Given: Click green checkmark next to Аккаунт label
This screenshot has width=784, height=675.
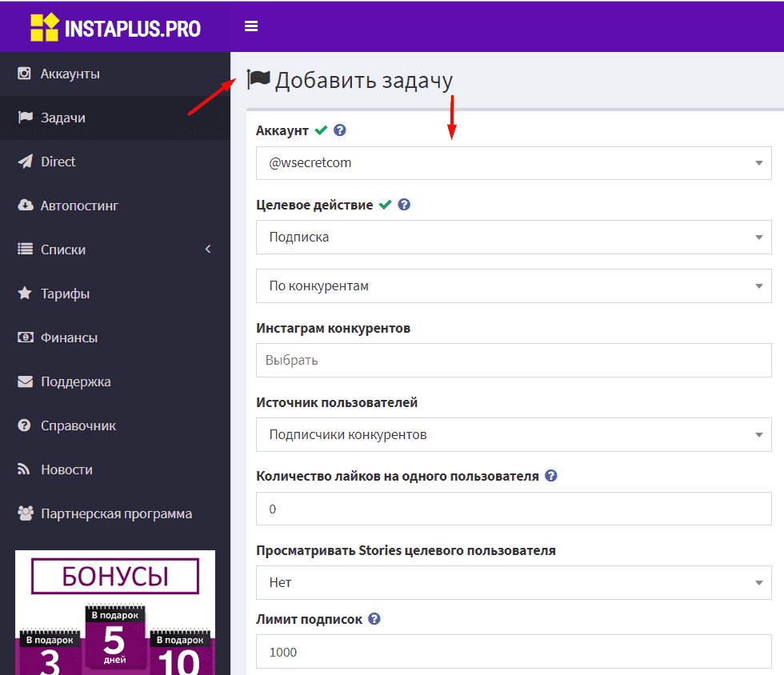Looking at the screenshot, I should (321, 130).
